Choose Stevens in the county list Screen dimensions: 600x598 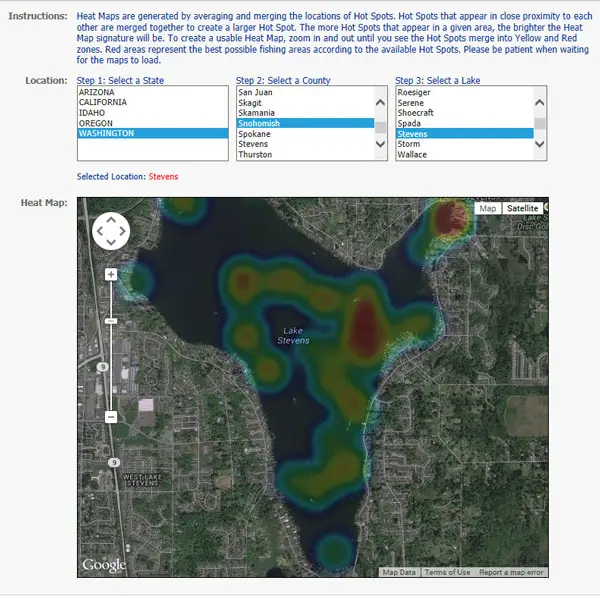click(x=305, y=144)
